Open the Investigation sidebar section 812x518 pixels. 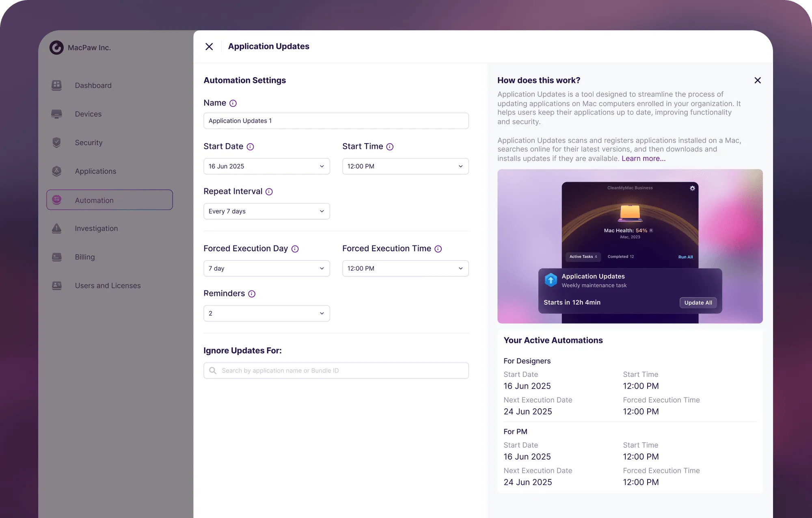(x=96, y=228)
